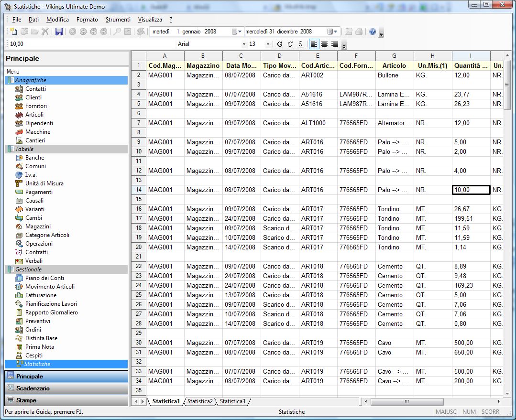The image size is (516, 420).
Task: Click the last record navigation arrow icon
Action: pos(104,32)
